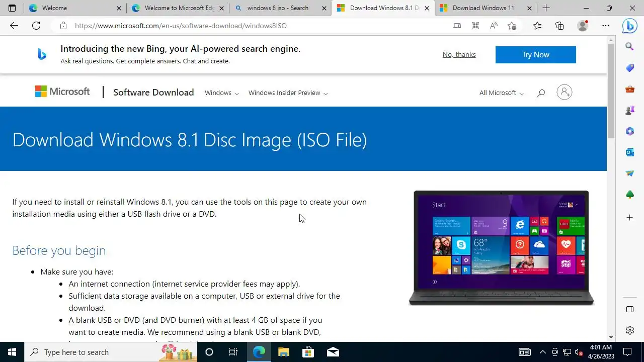This screenshot has height=362, width=644.
Task: Open Bing chat sidebar button
Action: click(630, 26)
